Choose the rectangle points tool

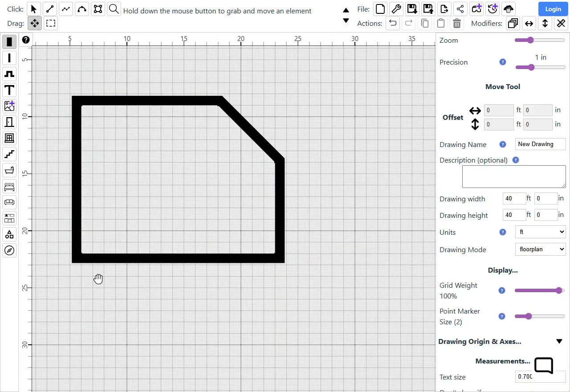pos(98,9)
